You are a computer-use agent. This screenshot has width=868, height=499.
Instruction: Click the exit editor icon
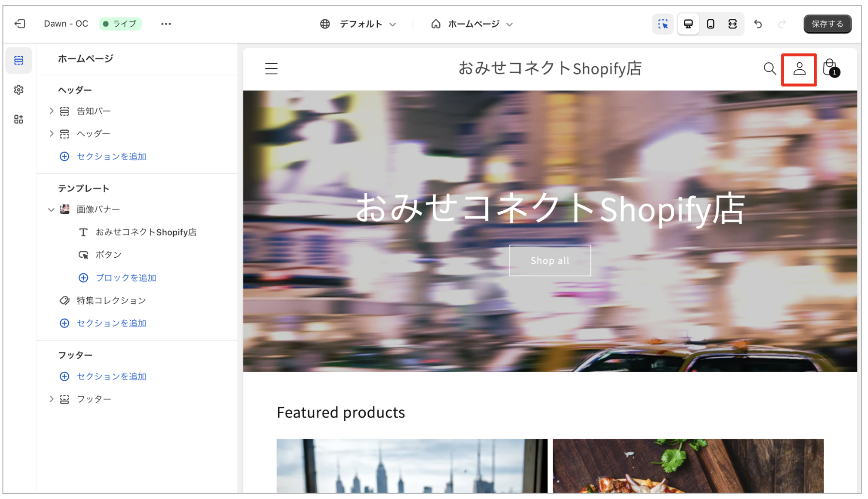(x=20, y=24)
